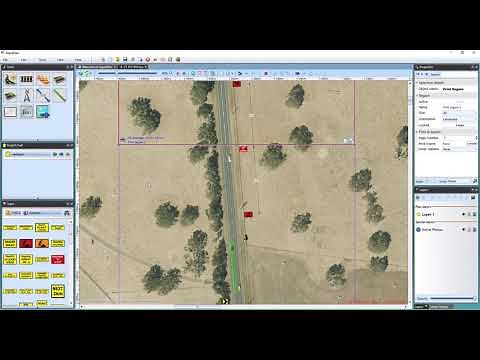
Task: Select the orange cones tool
Action: (x=43, y=79)
